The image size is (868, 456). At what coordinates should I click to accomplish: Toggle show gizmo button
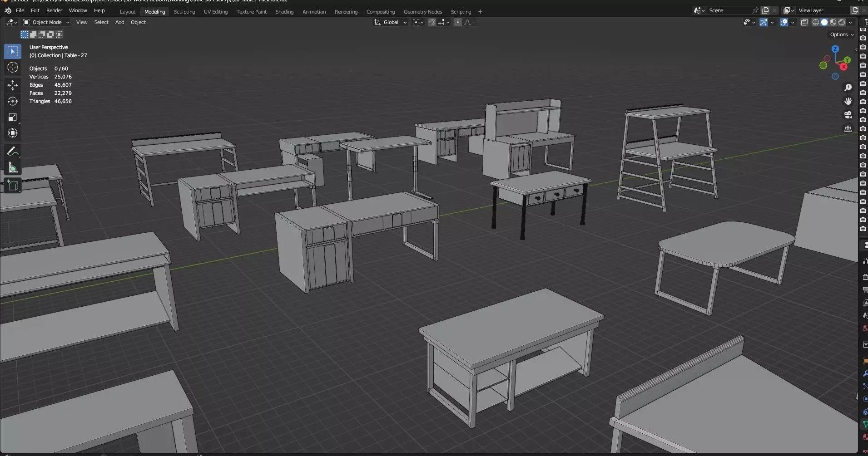coord(764,22)
